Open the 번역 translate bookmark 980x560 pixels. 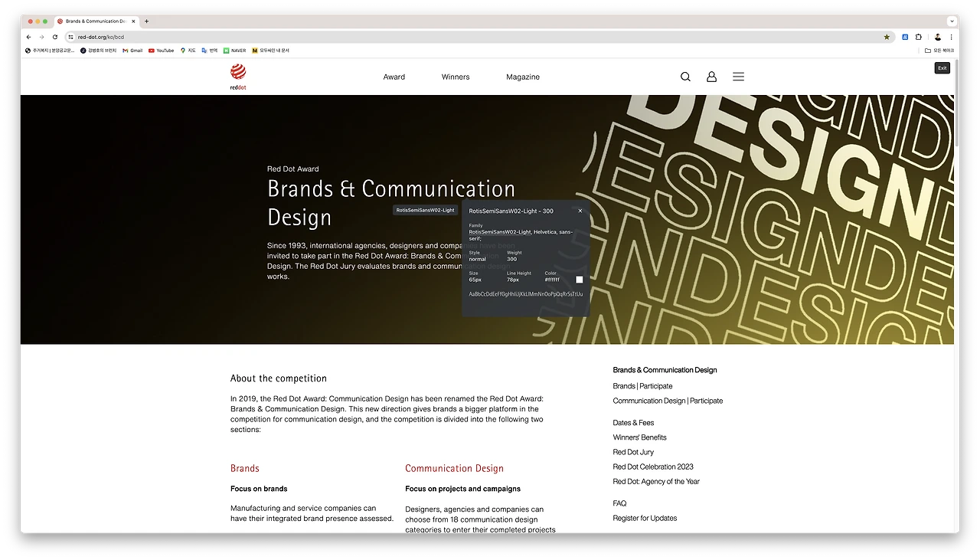tap(210, 51)
